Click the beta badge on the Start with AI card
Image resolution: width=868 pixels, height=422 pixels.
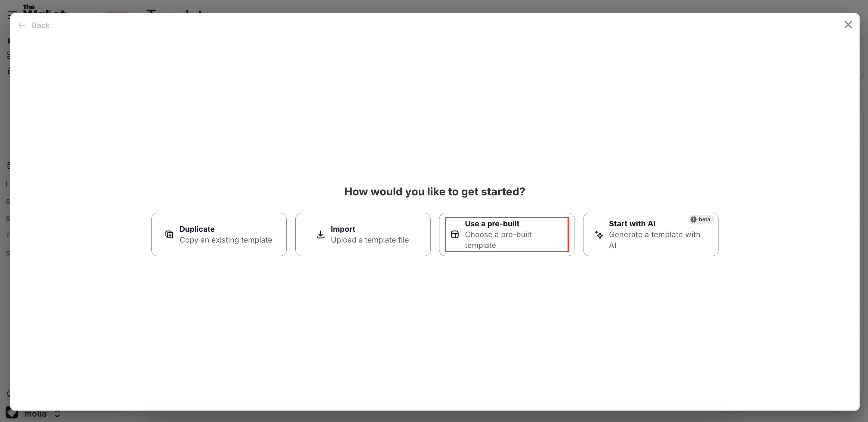coord(700,219)
